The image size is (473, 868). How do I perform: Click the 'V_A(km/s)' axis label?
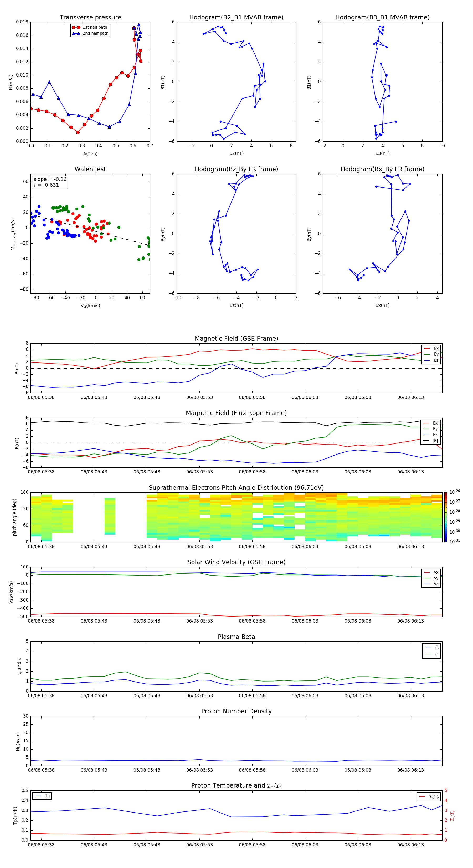[x=90, y=306]
